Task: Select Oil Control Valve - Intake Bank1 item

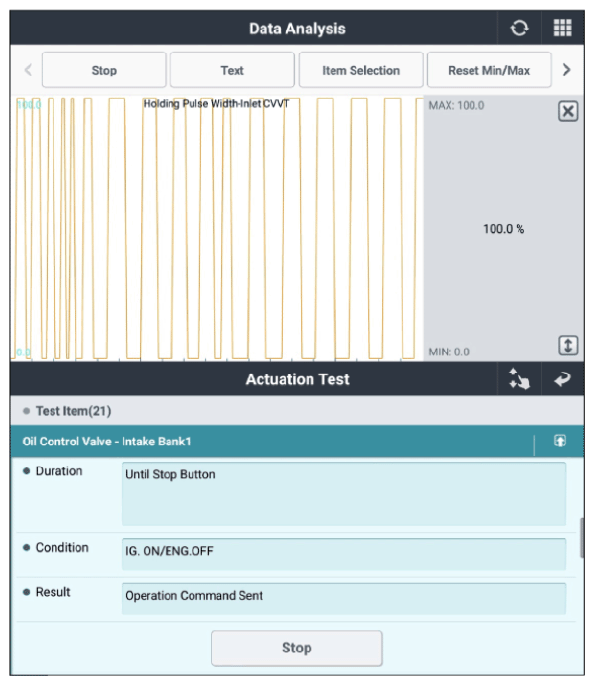Action: tap(272, 441)
